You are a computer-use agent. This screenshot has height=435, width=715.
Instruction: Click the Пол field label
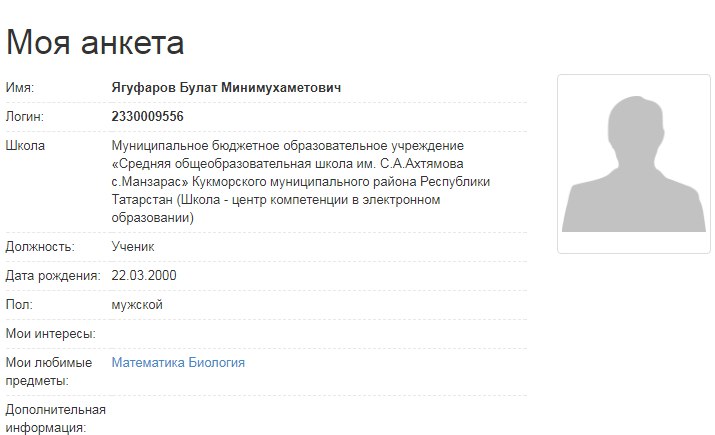click(19, 305)
